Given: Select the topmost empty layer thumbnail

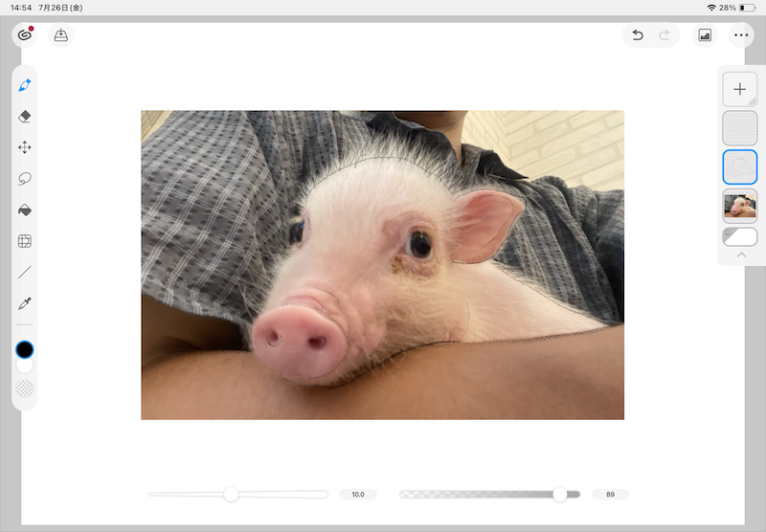Looking at the screenshot, I should (x=739, y=128).
